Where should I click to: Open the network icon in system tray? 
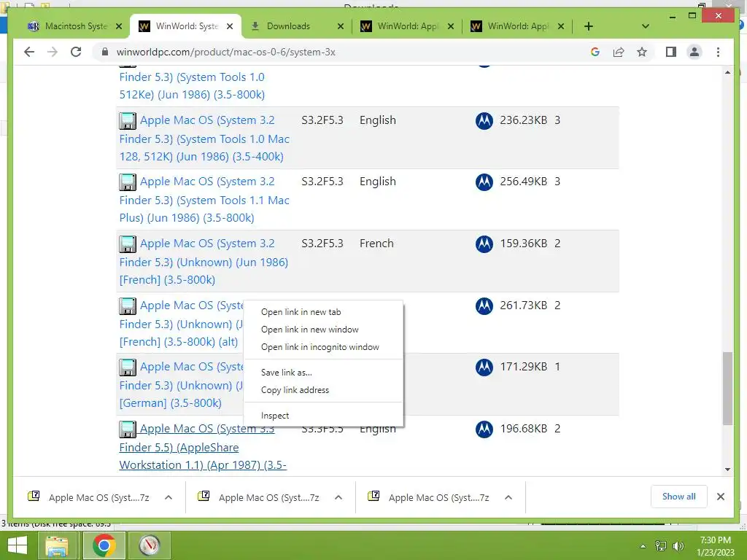click(x=661, y=545)
